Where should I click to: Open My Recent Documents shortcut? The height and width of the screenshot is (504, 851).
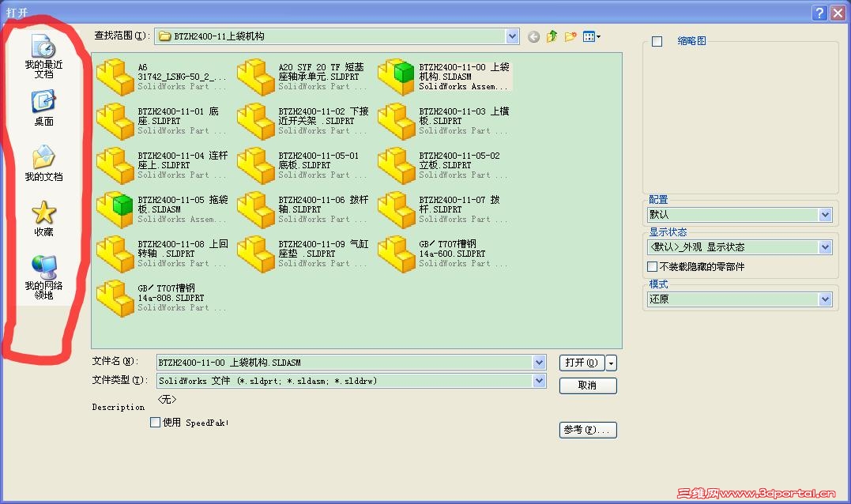pyautogui.click(x=43, y=56)
